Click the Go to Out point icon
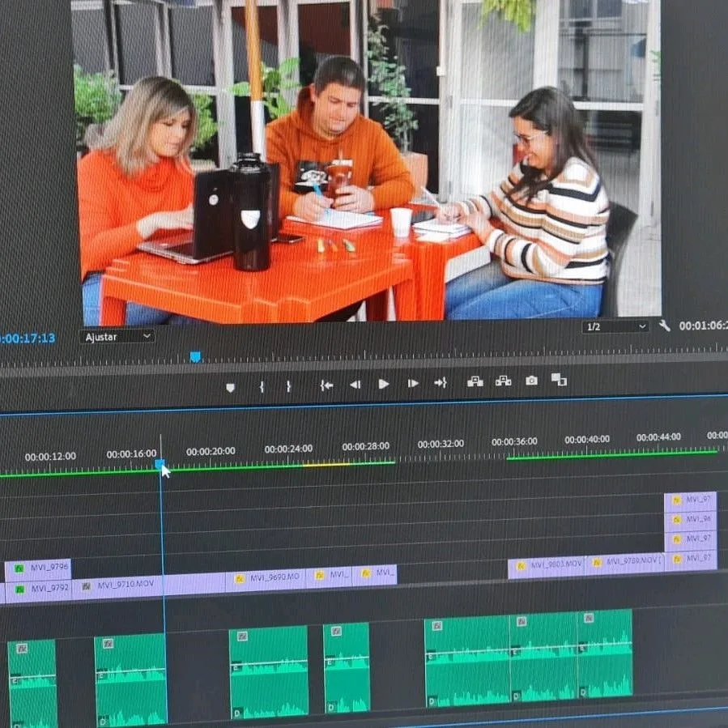The height and width of the screenshot is (728, 728). pyautogui.click(x=441, y=382)
